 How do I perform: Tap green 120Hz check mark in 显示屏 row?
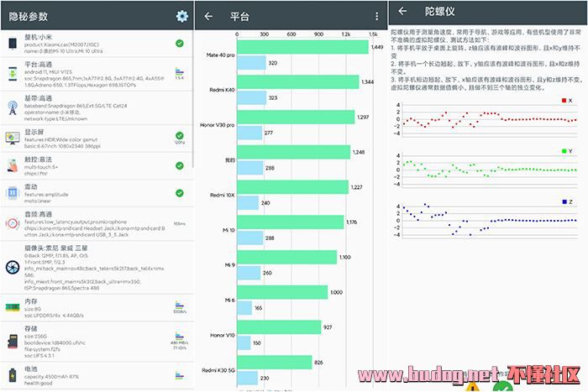(x=180, y=138)
